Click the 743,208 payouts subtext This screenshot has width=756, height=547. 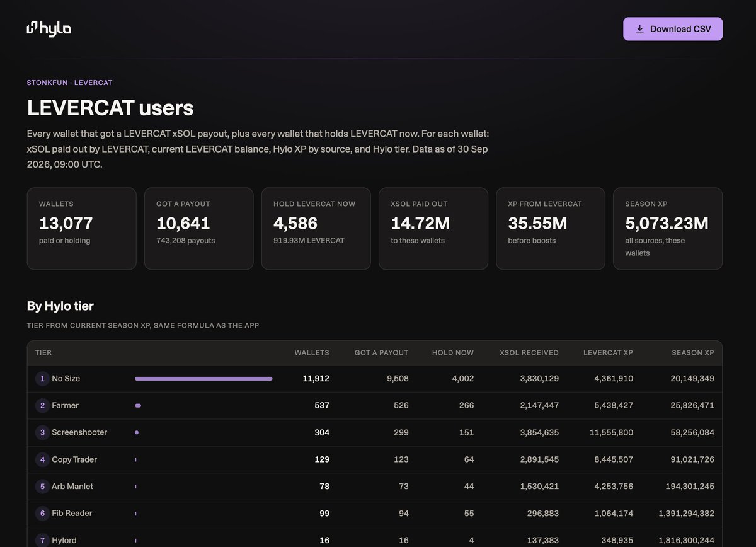click(x=185, y=241)
